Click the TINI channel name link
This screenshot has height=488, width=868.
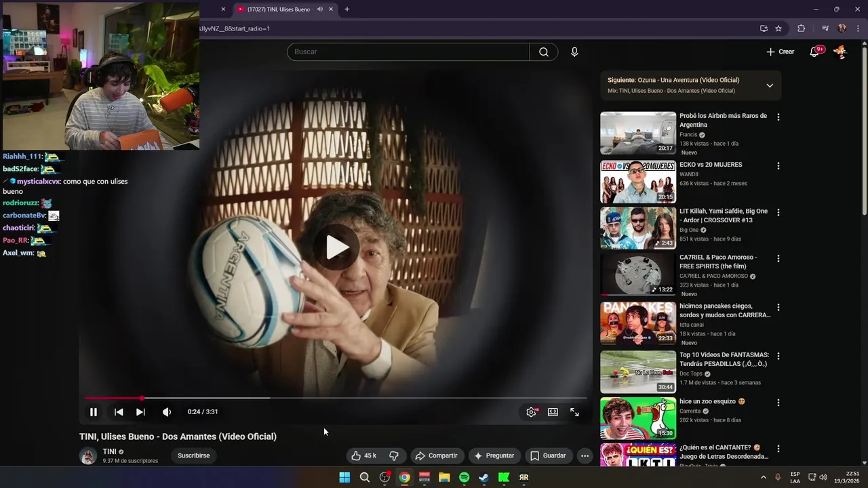(109, 451)
